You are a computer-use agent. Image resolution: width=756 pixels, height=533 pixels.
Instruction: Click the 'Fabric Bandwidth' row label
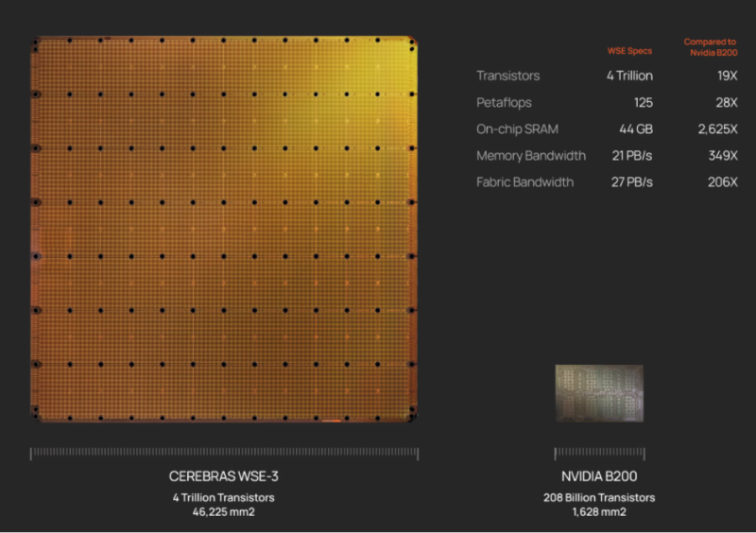pyautogui.click(x=524, y=181)
